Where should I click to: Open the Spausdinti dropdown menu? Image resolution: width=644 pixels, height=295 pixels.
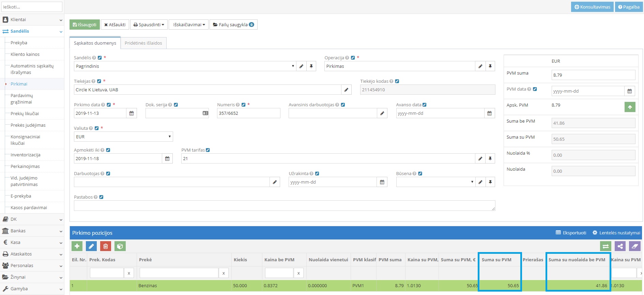tap(149, 25)
